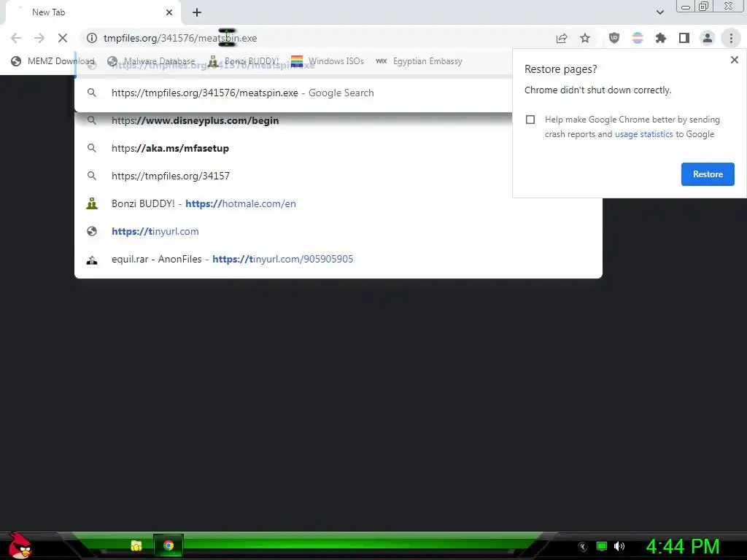This screenshot has width=747, height=560.
Task: Select the https://tinyurl.com suggestion
Action: (x=338, y=231)
